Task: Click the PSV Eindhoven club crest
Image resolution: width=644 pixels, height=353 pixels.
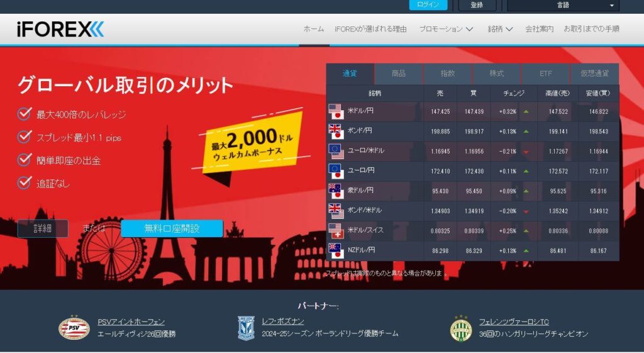Action: pos(74,328)
